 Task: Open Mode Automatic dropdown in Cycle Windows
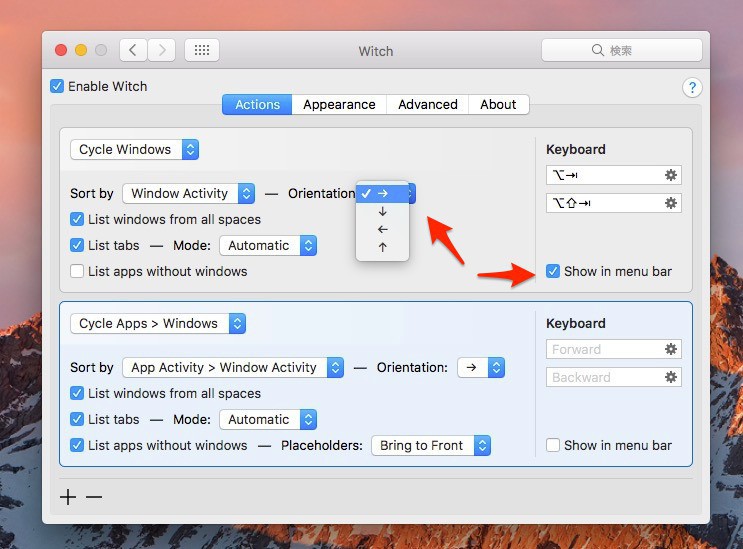268,246
